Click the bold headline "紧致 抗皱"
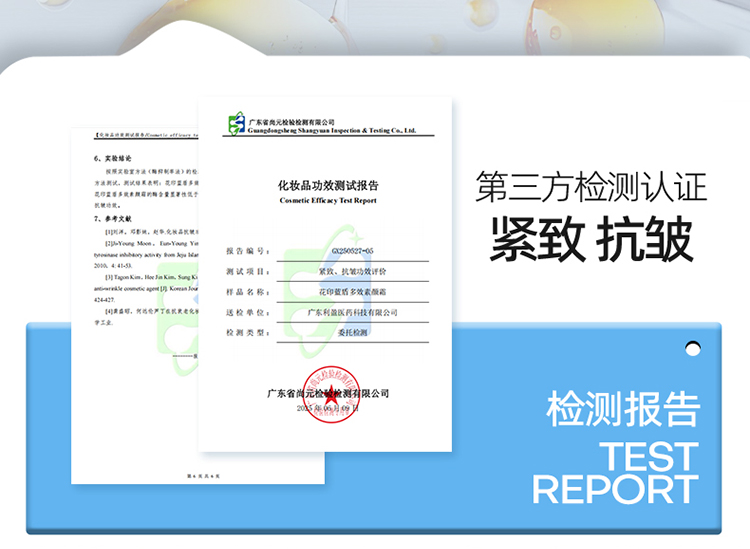Image resolution: width=750 pixels, height=549 pixels. [591, 239]
